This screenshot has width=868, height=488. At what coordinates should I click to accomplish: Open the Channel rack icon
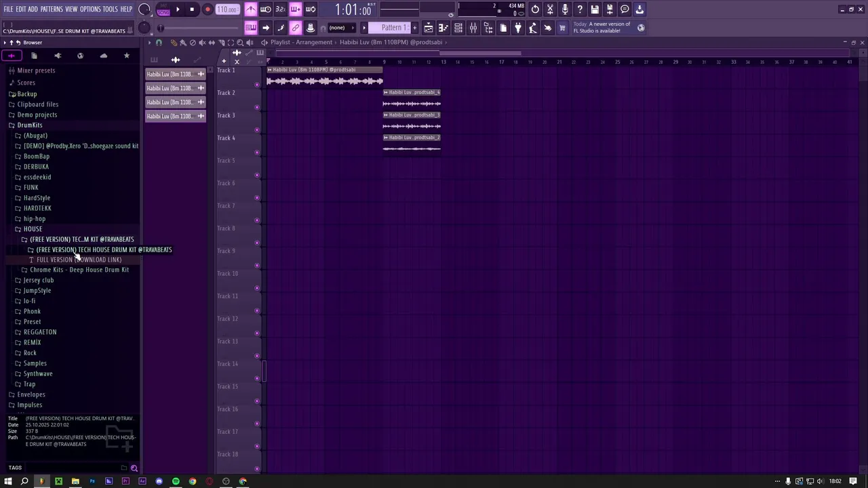pos(458,28)
